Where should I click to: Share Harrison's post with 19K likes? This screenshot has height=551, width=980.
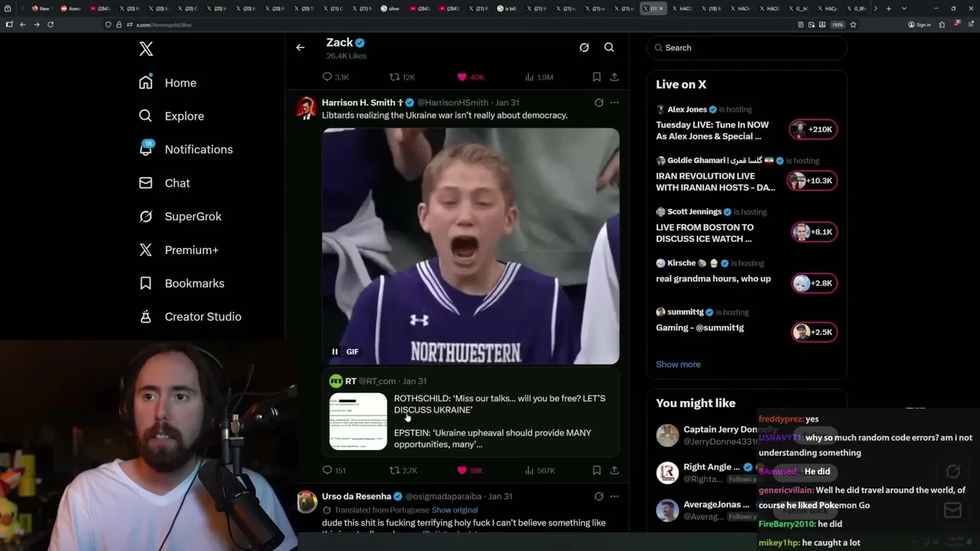click(x=614, y=471)
